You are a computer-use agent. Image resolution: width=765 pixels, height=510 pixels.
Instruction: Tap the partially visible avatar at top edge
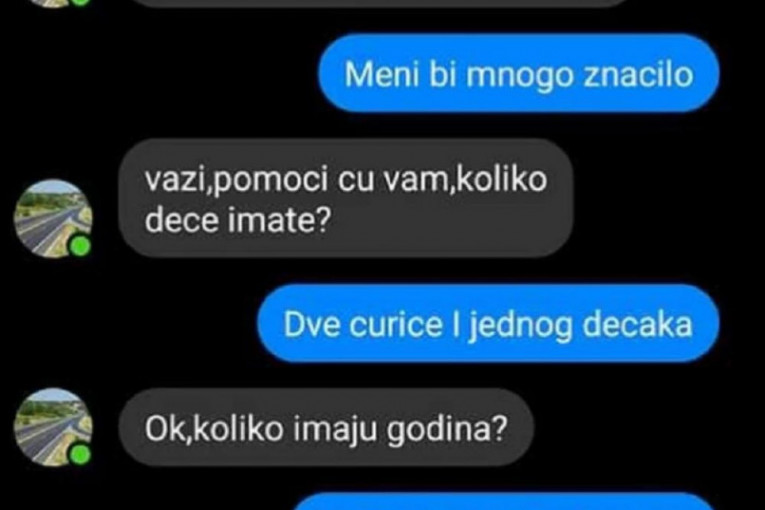[54, 3]
